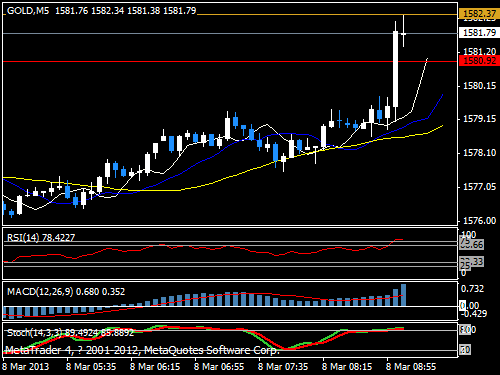
Task: Click the 1576.00 price scale value
Action: click(x=480, y=220)
